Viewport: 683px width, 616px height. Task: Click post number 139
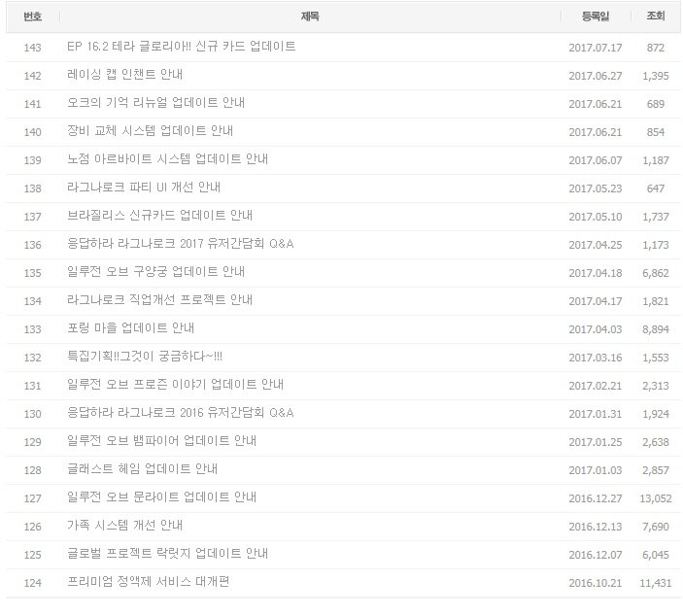coord(33,160)
